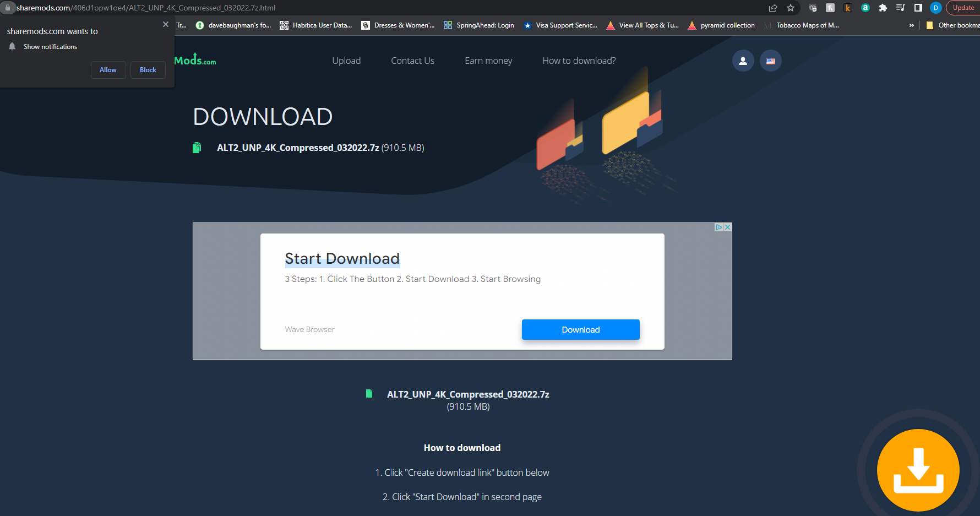
Task: Click the Update button in the browser toolbar
Action: (x=963, y=8)
